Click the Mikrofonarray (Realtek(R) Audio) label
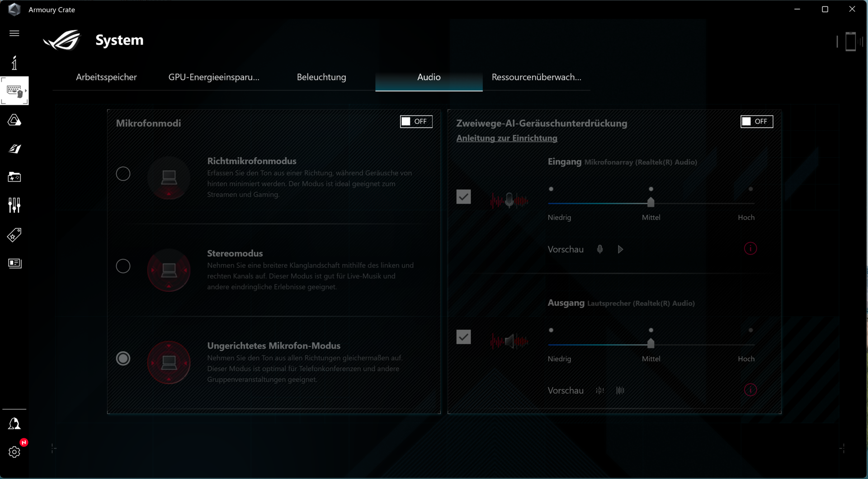The width and height of the screenshot is (868, 479). point(641,162)
